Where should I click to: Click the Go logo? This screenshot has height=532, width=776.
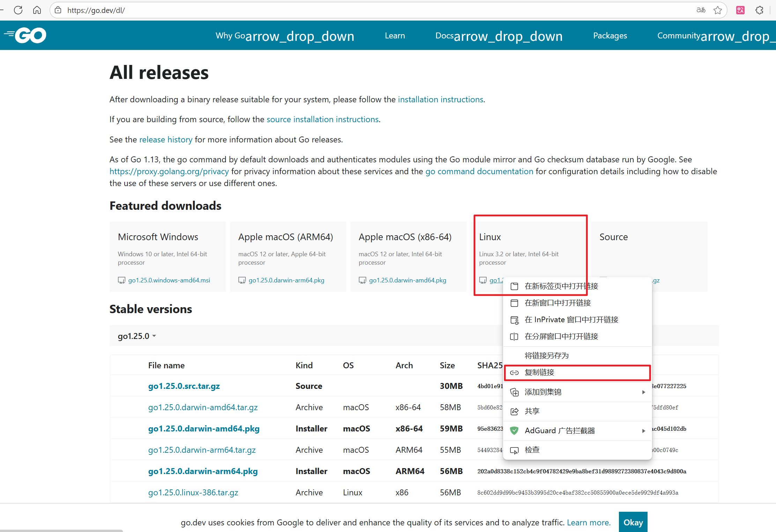point(25,35)
